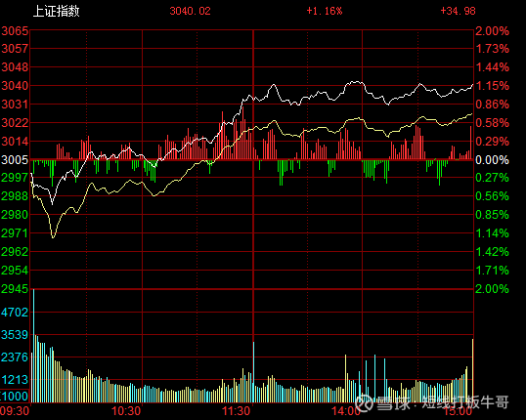Select the 11:30 time axis marker
Screen dimensions: 526x420
237,411
